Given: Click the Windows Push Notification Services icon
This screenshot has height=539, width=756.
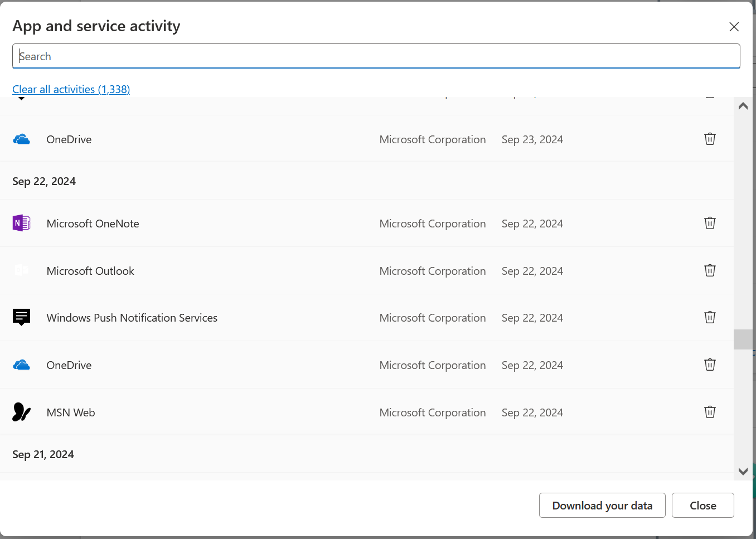Looking at the screenshot, I should point(21,317).
